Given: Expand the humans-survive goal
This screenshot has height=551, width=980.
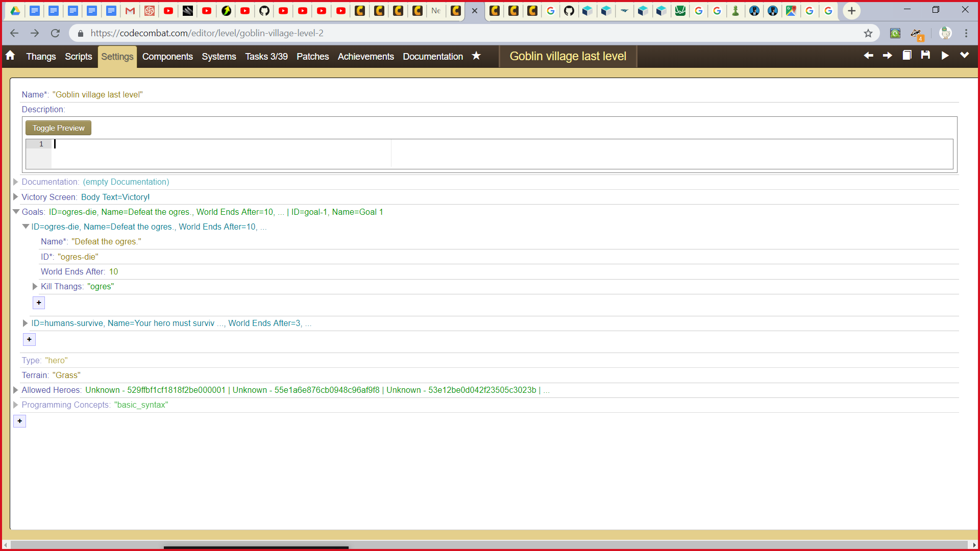Looking at the screenshot, I should point(25,323).
